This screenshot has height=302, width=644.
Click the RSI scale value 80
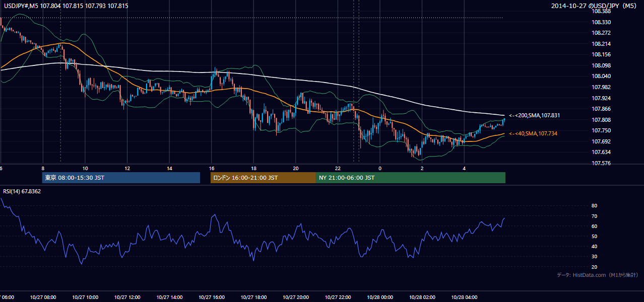click(595, 206)
